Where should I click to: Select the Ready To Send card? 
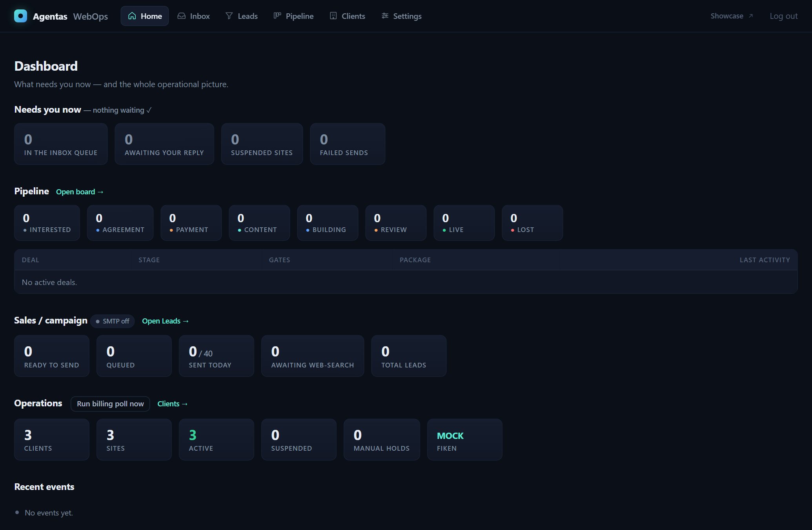(x=52, y=356)
